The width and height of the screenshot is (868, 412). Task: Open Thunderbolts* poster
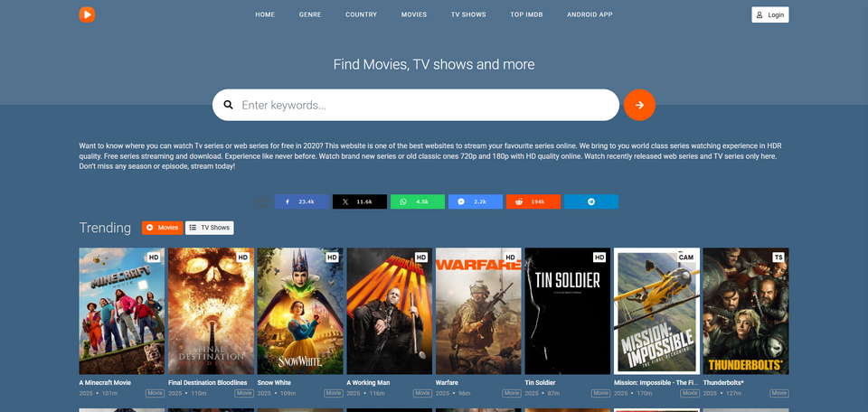pyautogui.click(x=746, y=311)
